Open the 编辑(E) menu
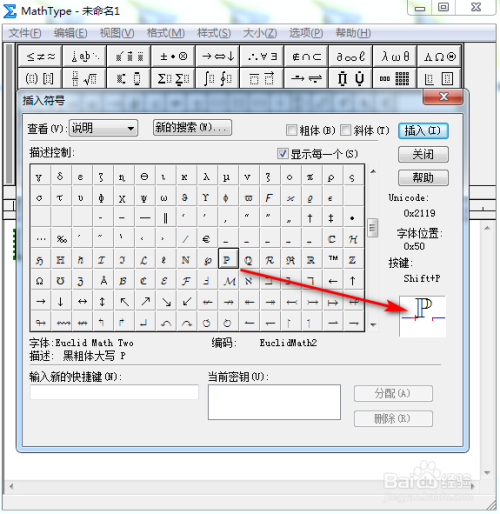This screenshot has height=514, width=500. click(x=71, y=33)
